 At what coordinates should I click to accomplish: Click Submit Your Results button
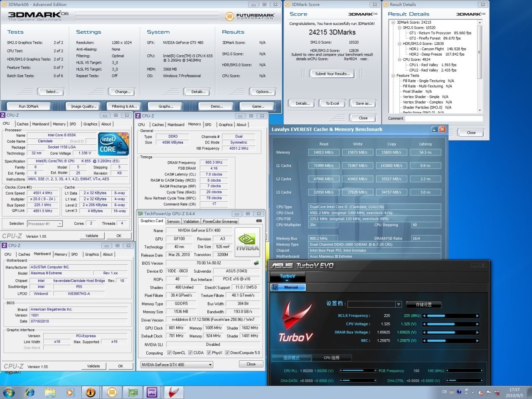pyautogui.click(x=332, y=74)
